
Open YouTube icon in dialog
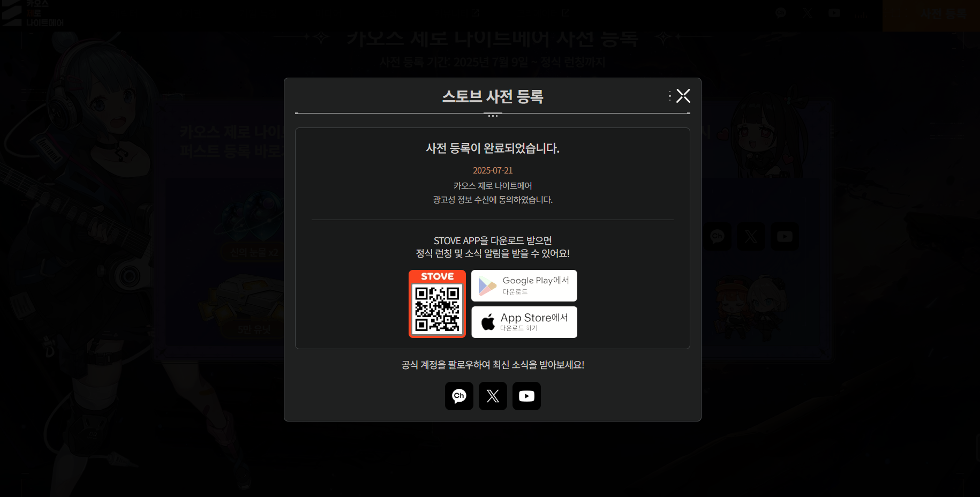[526, 396]
